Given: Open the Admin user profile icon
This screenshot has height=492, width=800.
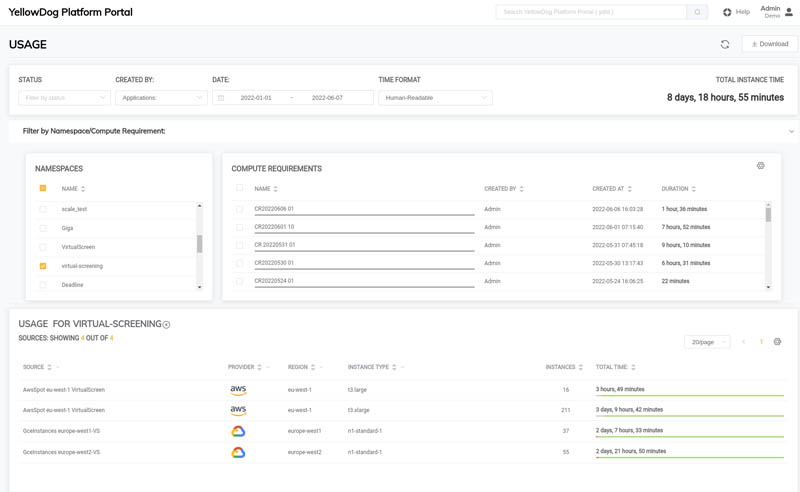Looking at the screenshot, I should (789, 12).
